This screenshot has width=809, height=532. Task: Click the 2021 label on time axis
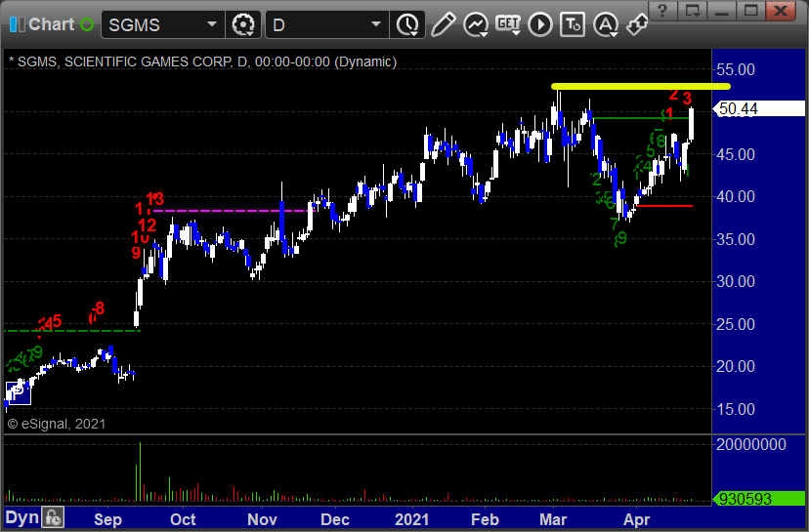(x=411, y=519)
